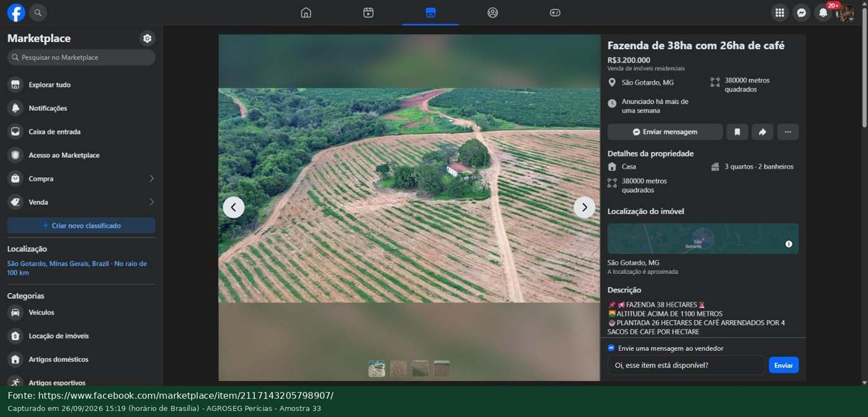Open the profile avatar menu
The height and width of the screenshot is (417, 868).
(844, 12)
